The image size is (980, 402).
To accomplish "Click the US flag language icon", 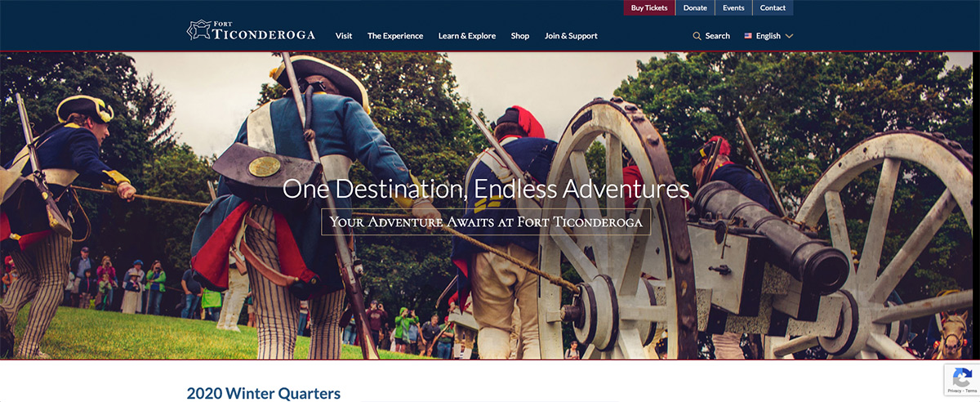I will click(748, 36).
